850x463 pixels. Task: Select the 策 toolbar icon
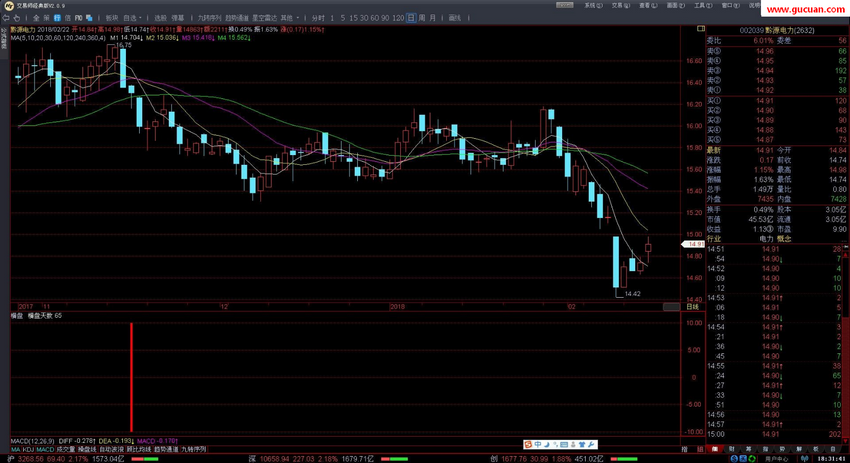(x=46, y=18)
